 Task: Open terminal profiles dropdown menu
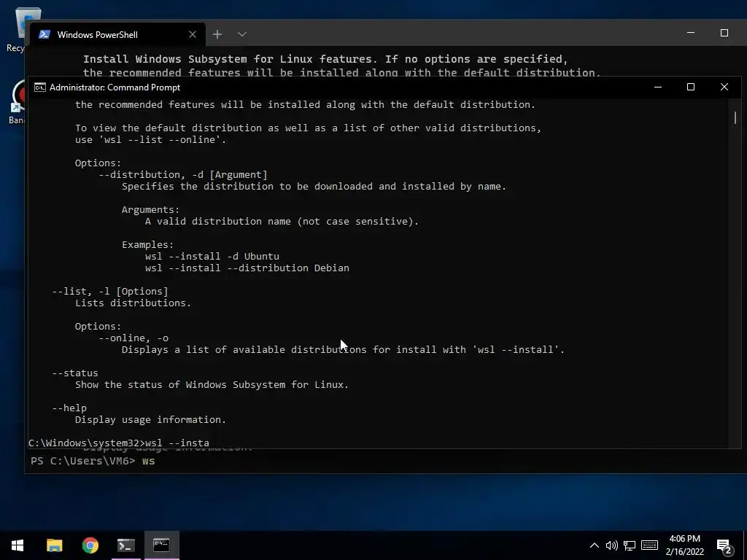242,34
